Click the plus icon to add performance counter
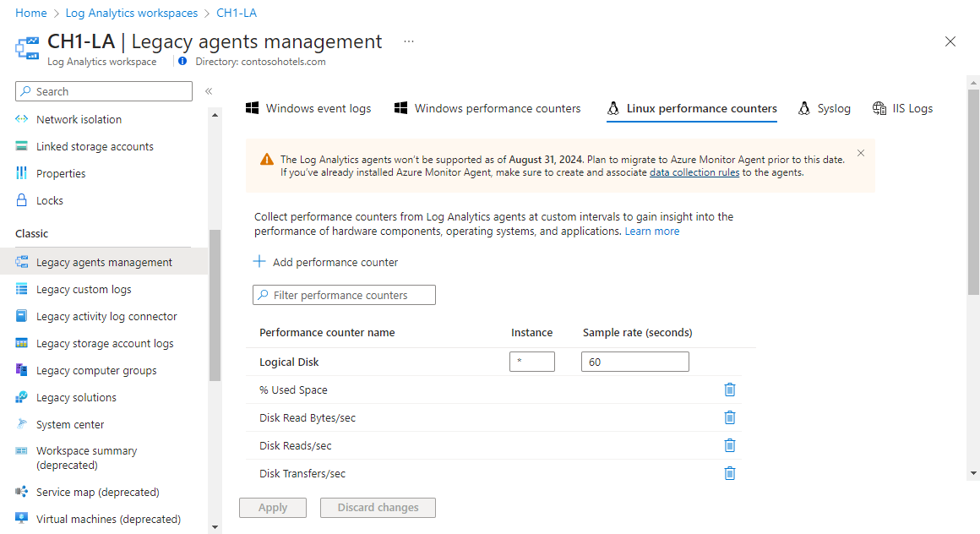Viewport: 980px width, 534px height. pyautogui.click(x=260, y=262)
